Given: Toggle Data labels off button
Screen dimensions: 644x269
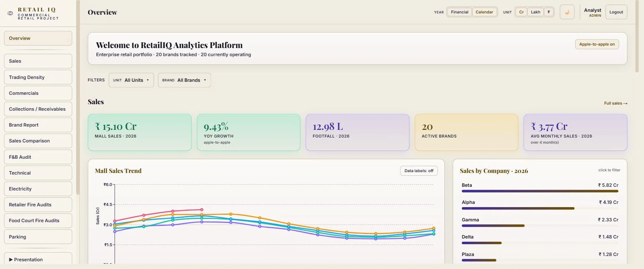Looking at the screenshot, I should coord(419,171).
